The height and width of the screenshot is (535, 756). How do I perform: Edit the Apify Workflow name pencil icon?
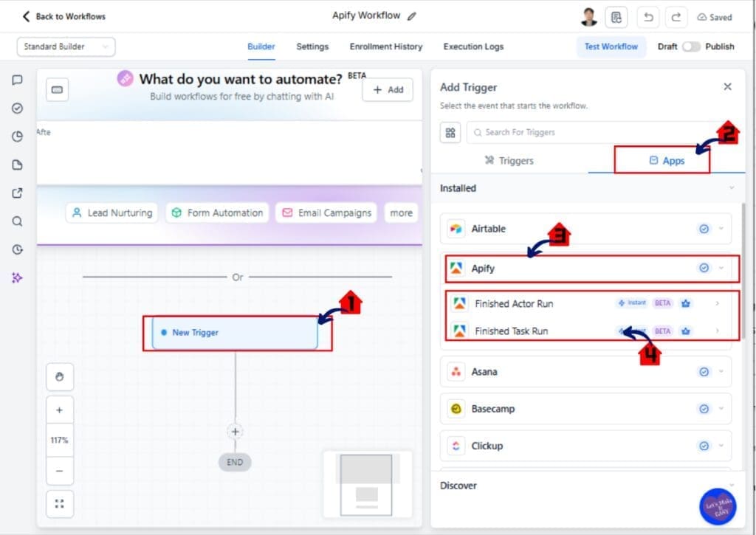[x=411, y=16]
